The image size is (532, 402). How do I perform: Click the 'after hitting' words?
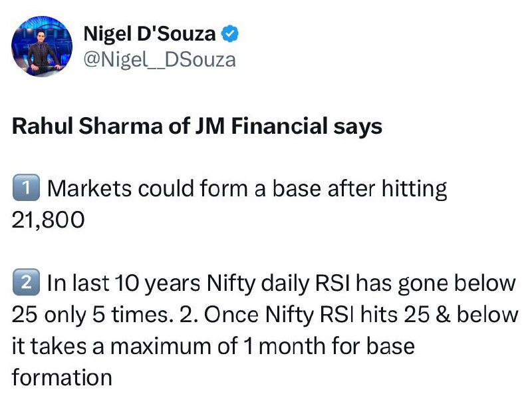tap(388, 190)
